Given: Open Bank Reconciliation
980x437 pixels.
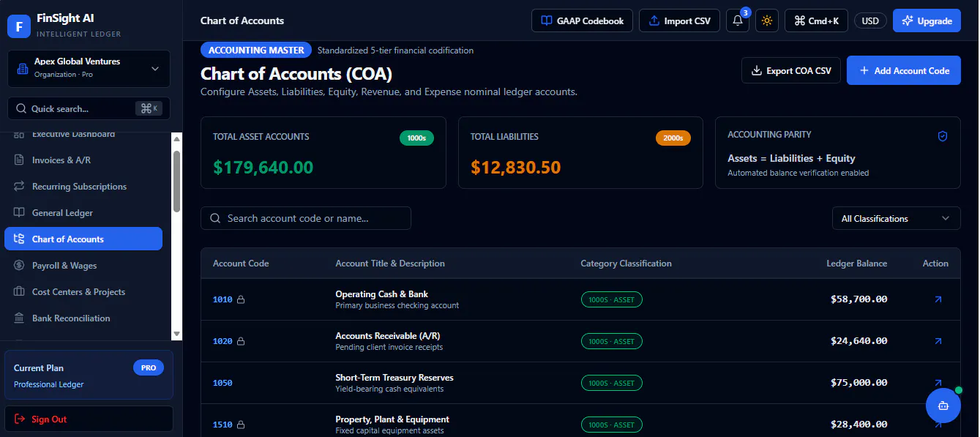Looking at the screenshot, I should tap(83, 318).
